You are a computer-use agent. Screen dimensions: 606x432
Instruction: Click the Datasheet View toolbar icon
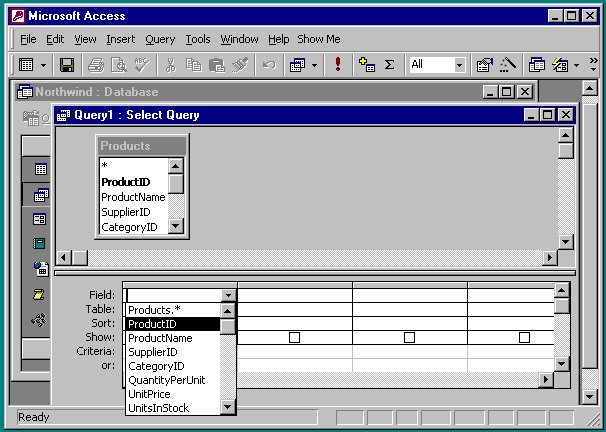point(26,65)
